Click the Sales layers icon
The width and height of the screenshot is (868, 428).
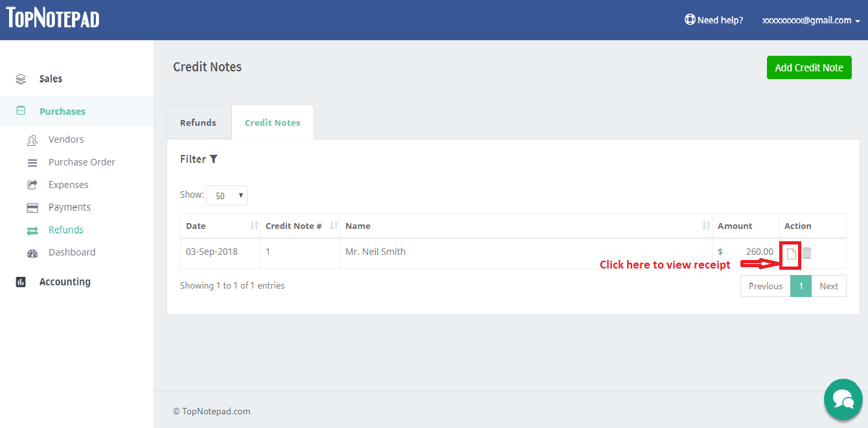[21, 79]
